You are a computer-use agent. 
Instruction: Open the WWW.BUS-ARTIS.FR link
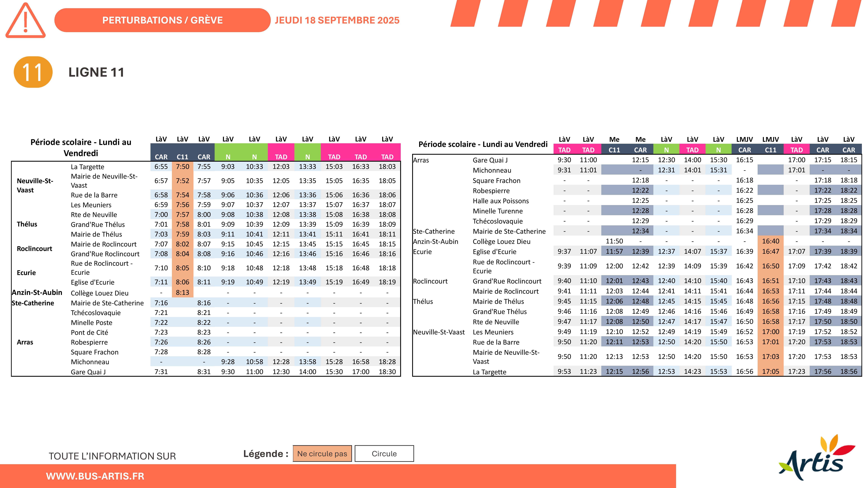[95, 476]
